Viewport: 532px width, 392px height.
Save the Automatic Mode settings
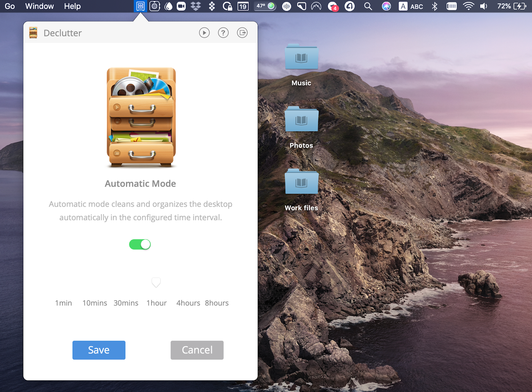click(x=99, y=350)
